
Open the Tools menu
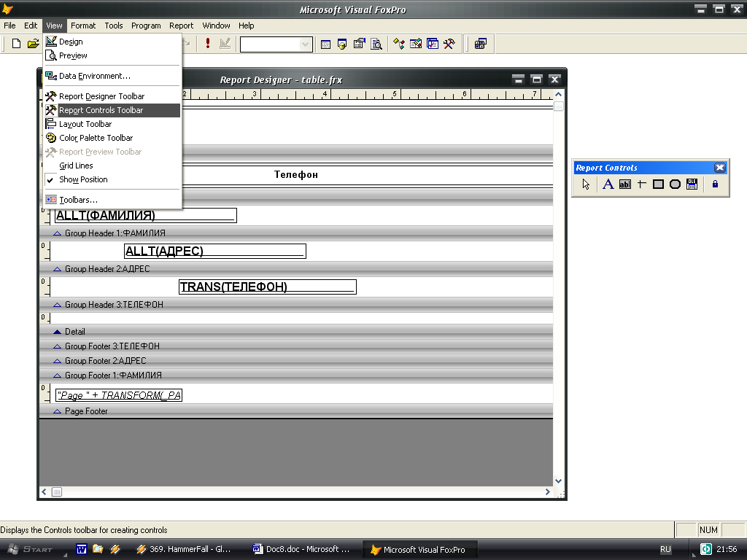113,26
